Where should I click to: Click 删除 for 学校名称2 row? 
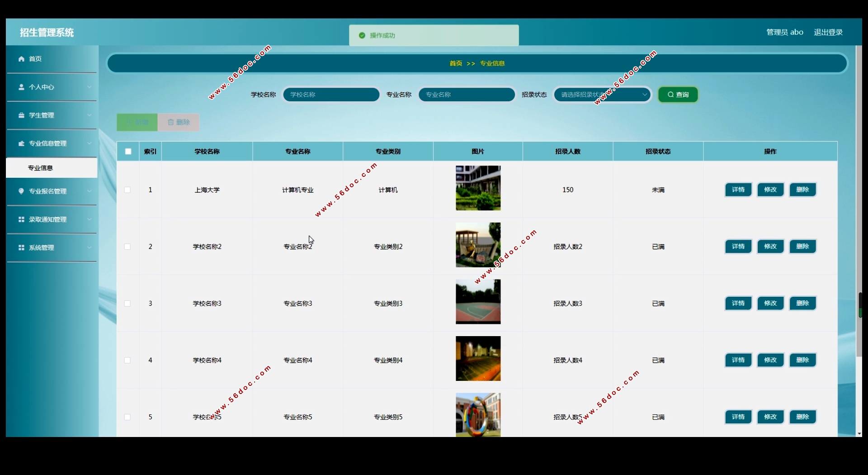[x=802, y=247]
